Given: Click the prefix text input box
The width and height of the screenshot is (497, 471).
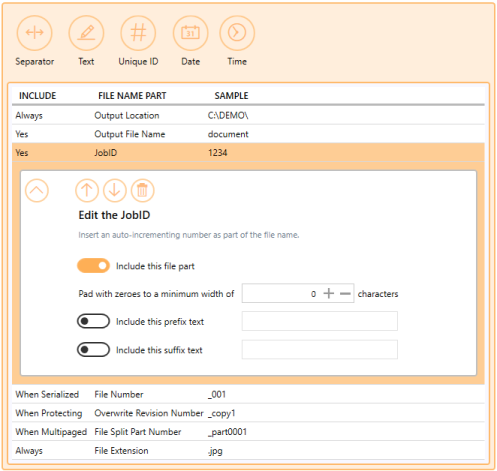Looking at the screenshot, I should pyautogui.click(x=320, y=321).
